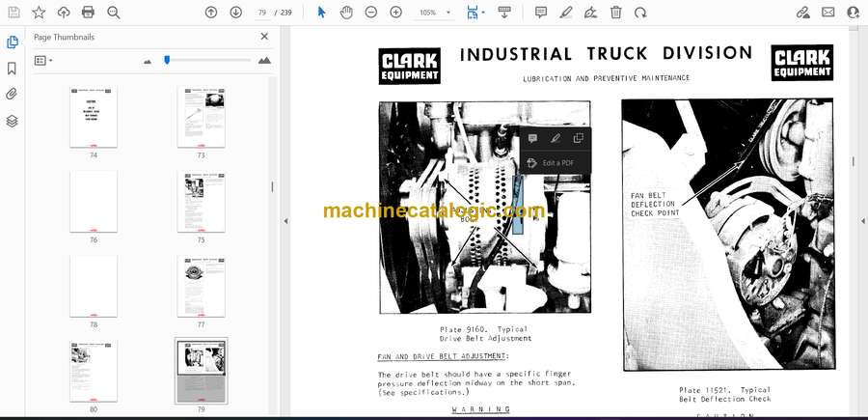
Task: Click the share with others person icon
Action: pos(854,13)
